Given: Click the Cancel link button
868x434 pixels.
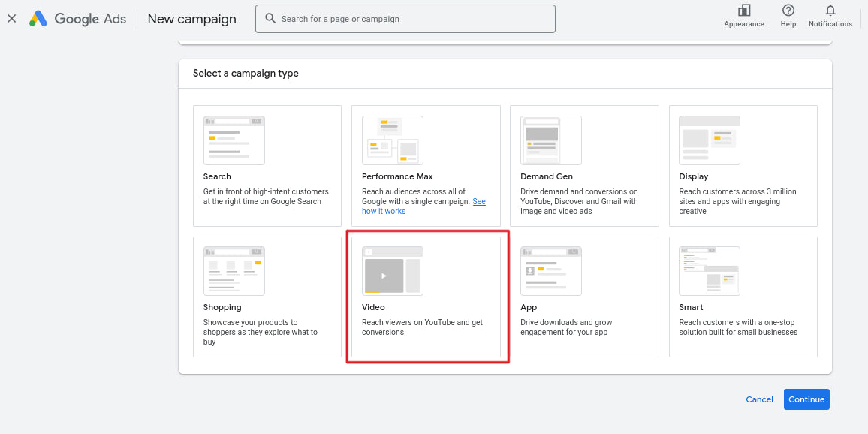Looking at the screenshot, I should (760, 399).
